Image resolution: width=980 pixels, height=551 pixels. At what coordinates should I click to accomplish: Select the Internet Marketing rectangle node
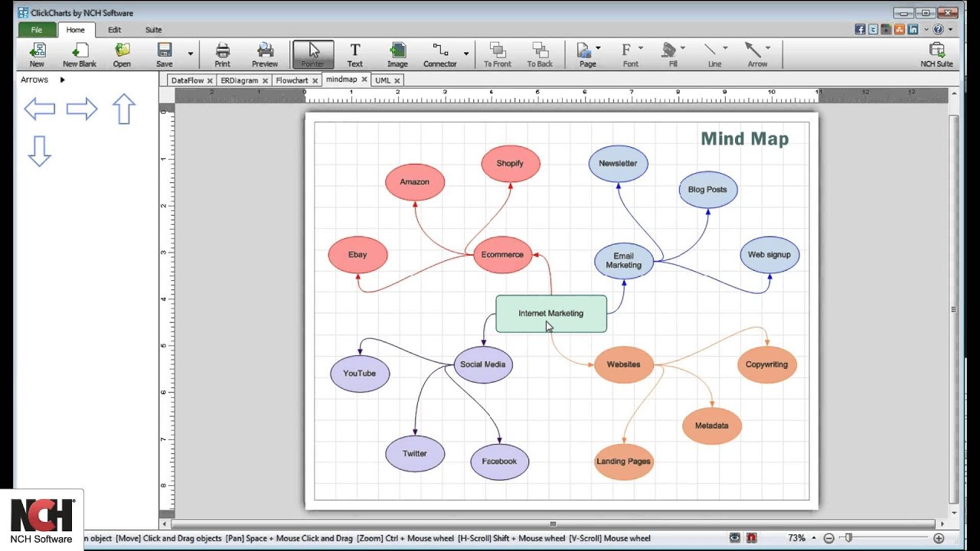click(551, 314)
